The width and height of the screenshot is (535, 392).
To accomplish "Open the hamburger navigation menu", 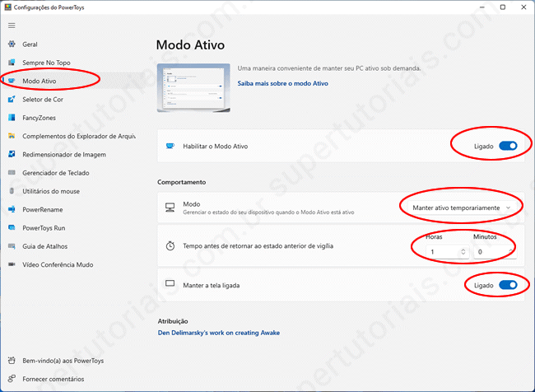I will click(12, 26).
